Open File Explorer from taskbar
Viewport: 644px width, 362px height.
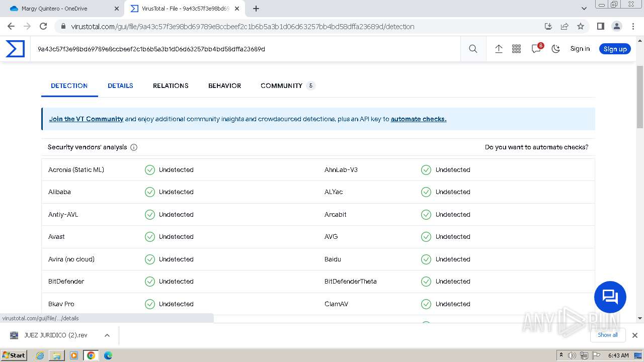[57, 355]
